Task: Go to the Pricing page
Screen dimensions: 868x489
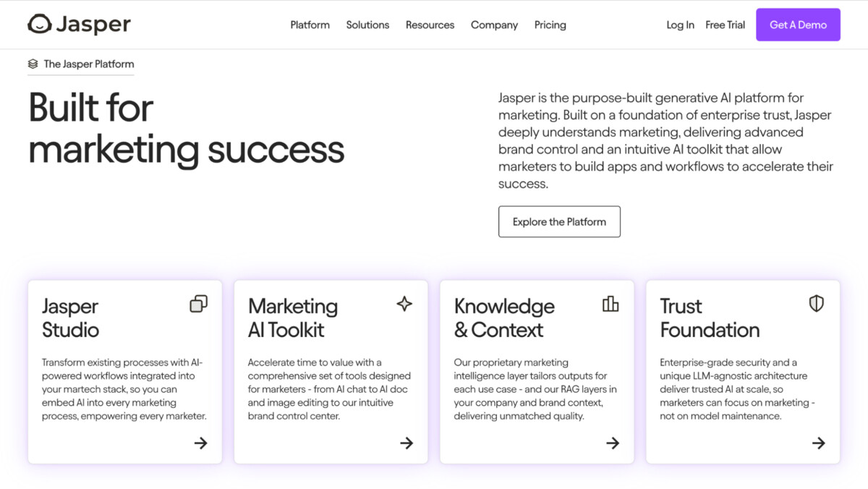Action: click(x=550, y=25)
